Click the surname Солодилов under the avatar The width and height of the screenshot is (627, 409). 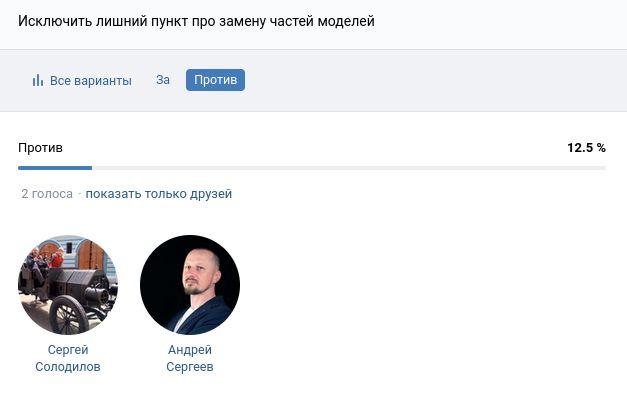(68, 367)
